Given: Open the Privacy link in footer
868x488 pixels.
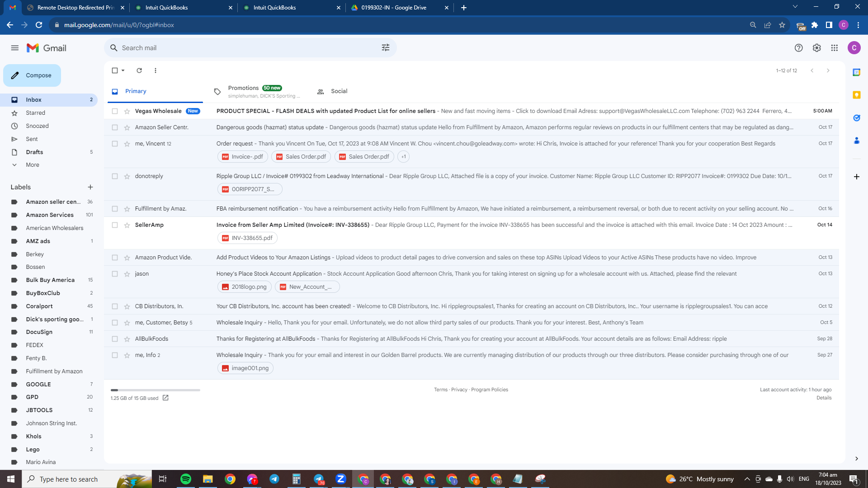Looking at the screenshot, I should point(459,390).
